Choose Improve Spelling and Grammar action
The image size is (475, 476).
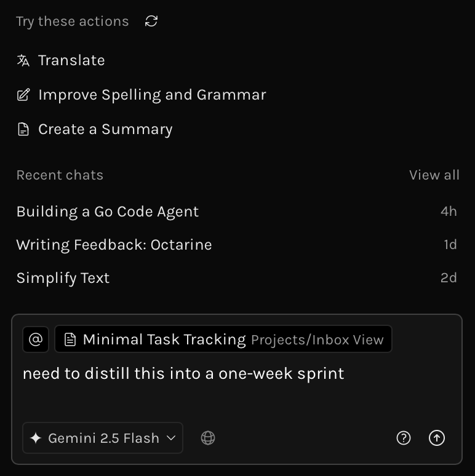click(152, 95)
